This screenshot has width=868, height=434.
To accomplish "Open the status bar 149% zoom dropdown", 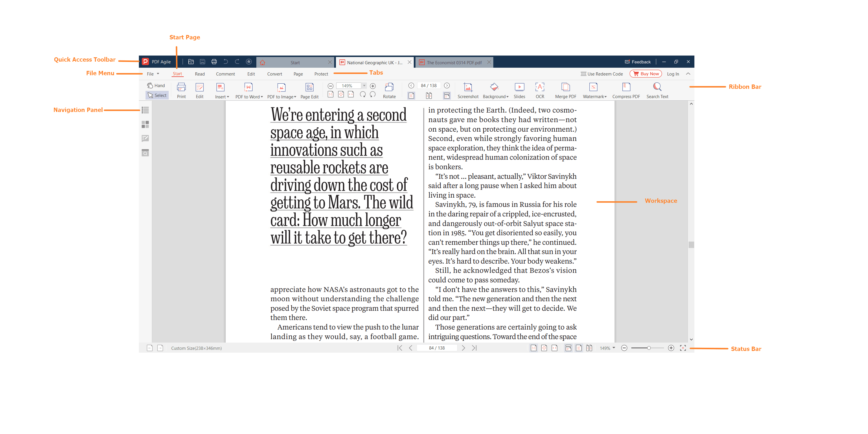I will 607,348.
